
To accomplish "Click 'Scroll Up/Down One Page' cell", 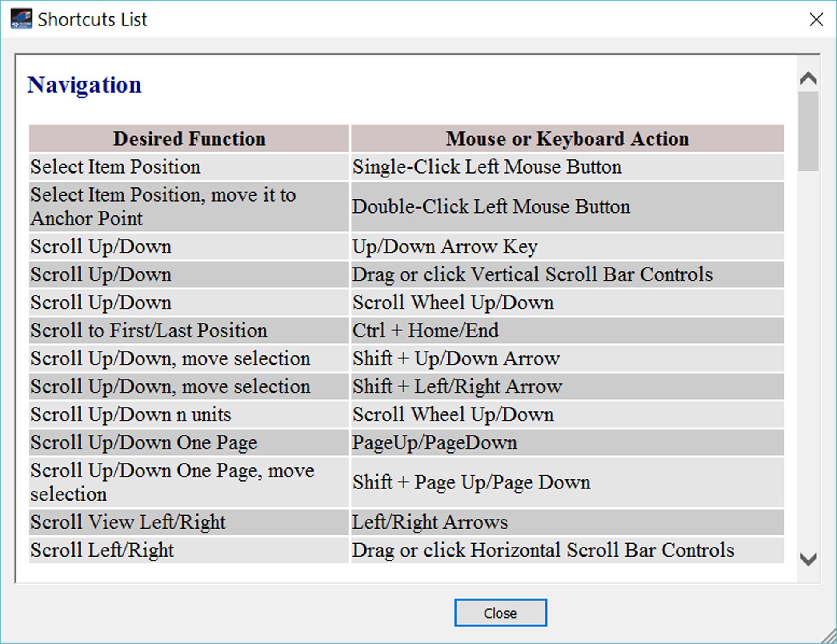I will [189, 442].
